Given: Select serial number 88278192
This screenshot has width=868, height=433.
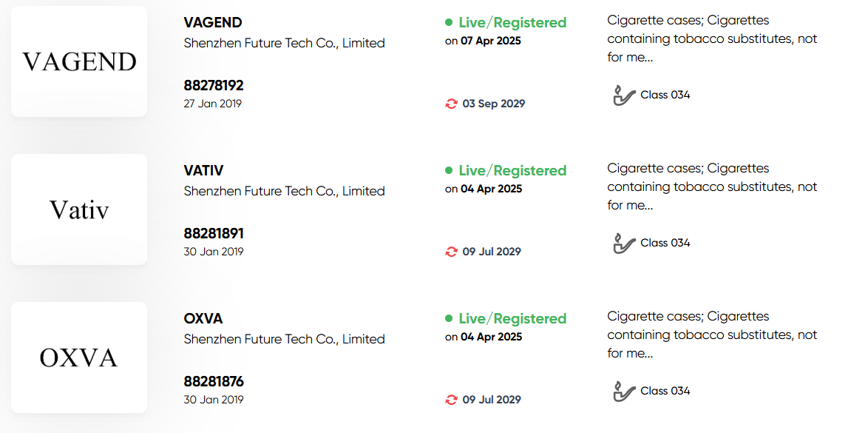Looking at the screenshot, I should (214, 86).
